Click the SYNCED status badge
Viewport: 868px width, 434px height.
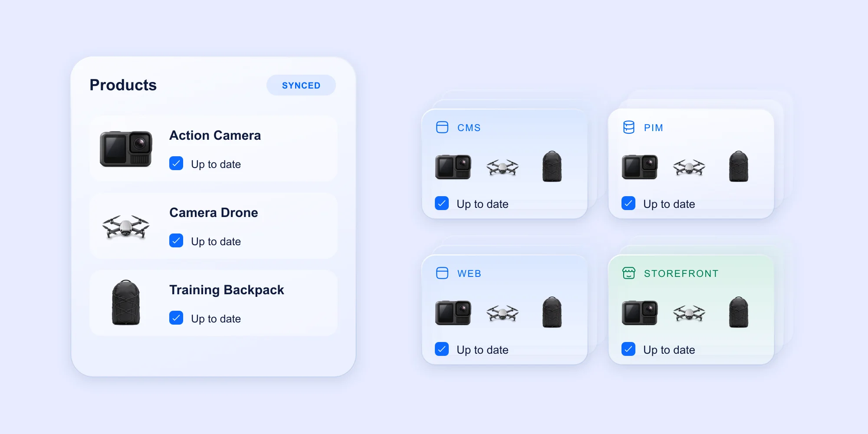301,85
